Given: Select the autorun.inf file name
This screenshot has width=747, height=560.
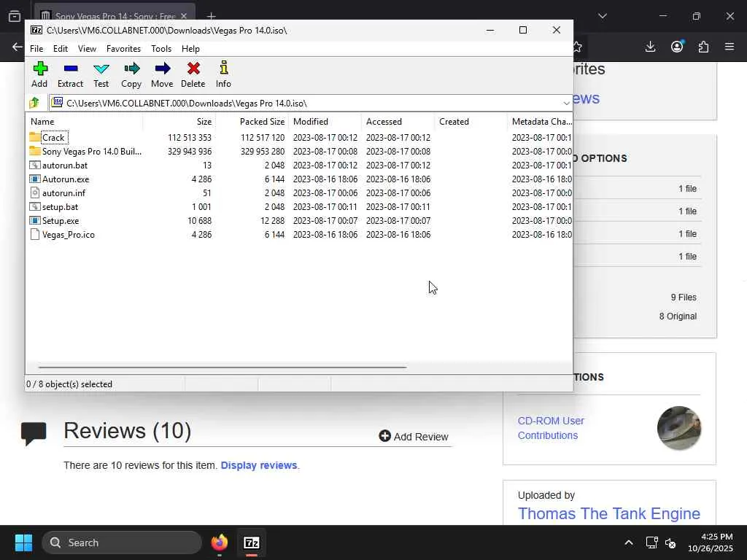Looking at the screenshot, I should pos(64,192).
